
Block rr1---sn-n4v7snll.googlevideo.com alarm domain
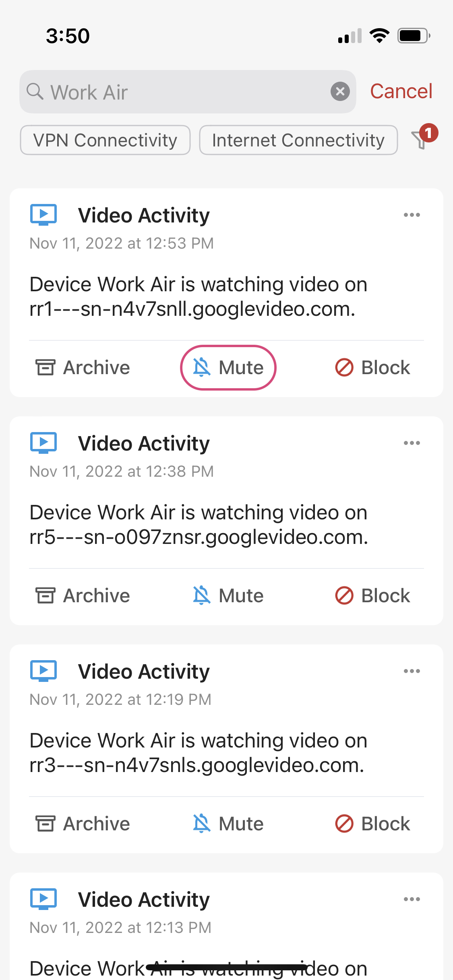coord(372,367)
